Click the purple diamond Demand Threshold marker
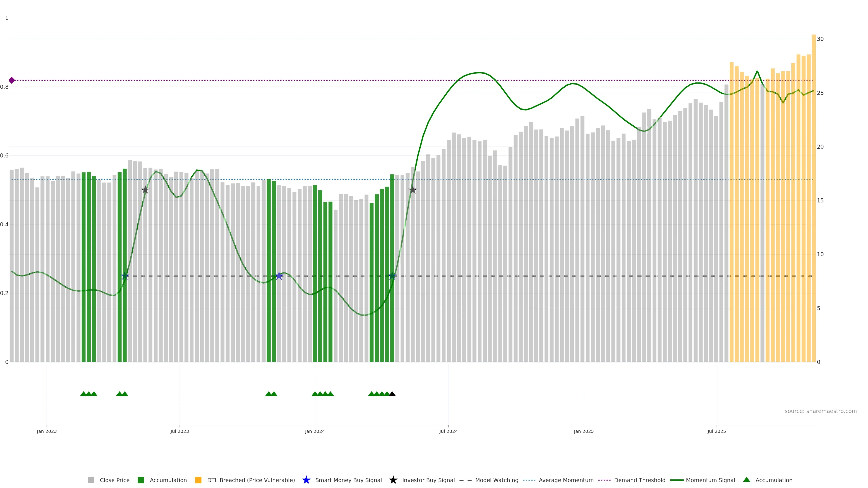This screenshot has height=488, width=868. (12, 80)
